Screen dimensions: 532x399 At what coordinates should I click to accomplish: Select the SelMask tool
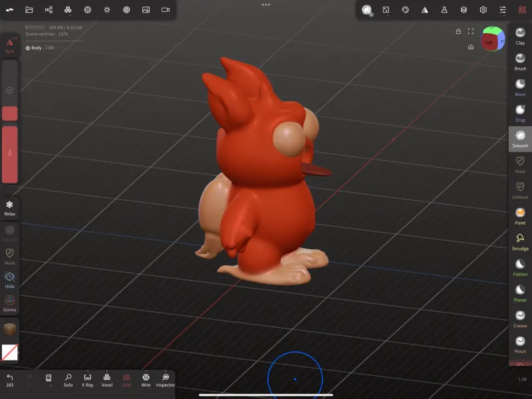pos(520,191)
